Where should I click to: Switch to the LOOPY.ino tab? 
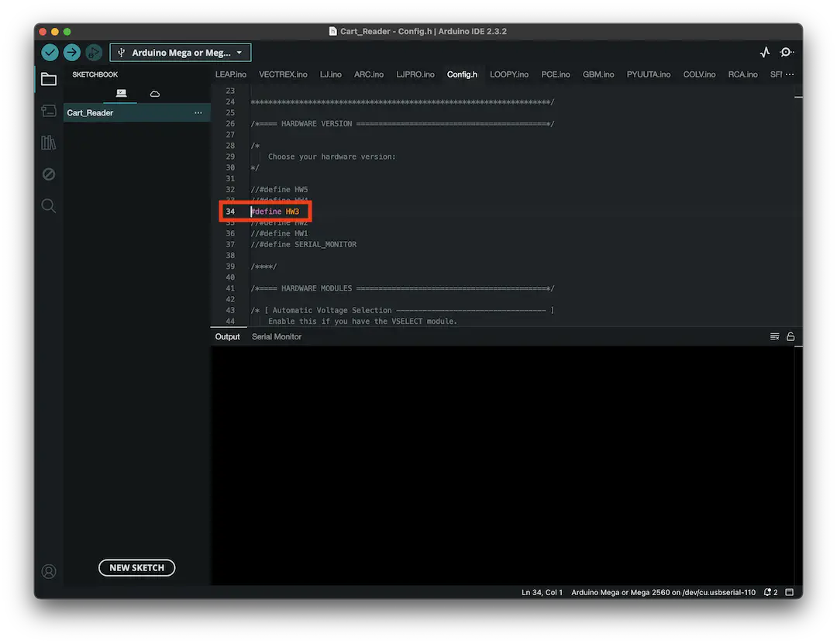tap(508, 74)
